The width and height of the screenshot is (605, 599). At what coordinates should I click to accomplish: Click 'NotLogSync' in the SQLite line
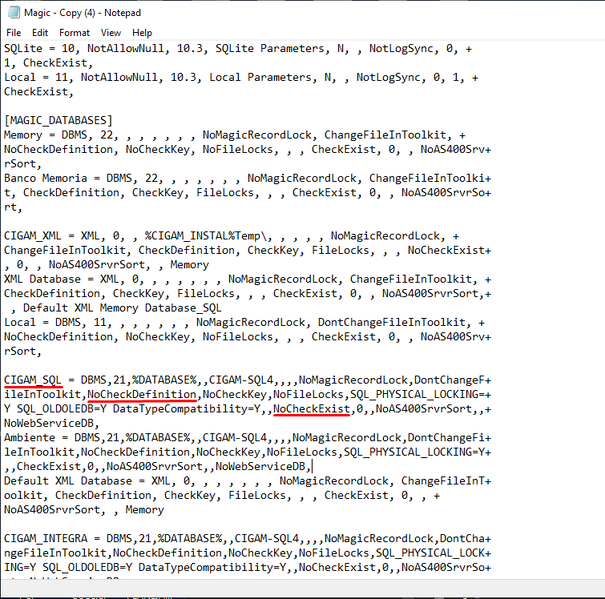(x=401, y=49)
